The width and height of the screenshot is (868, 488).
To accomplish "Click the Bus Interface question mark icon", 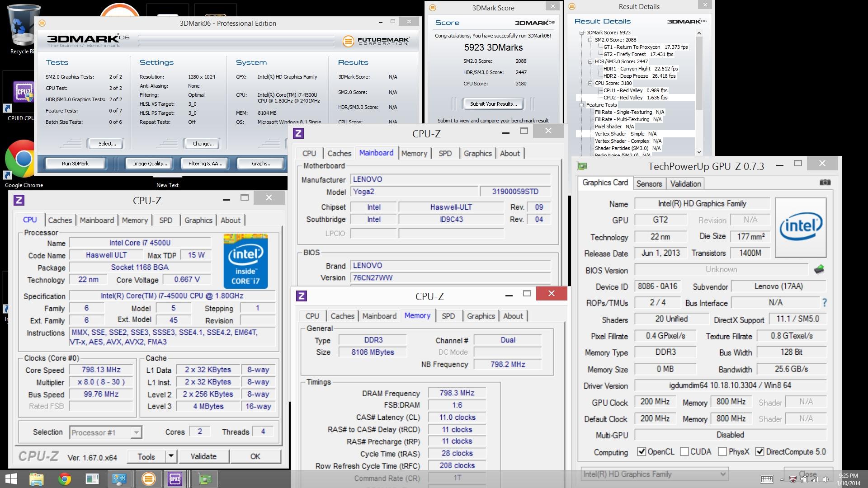I will pos(825,303).
